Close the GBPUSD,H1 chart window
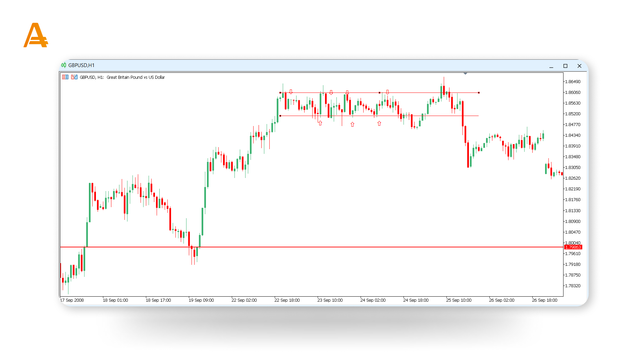Viewport: 644px width, 362px height. point(579,66)
